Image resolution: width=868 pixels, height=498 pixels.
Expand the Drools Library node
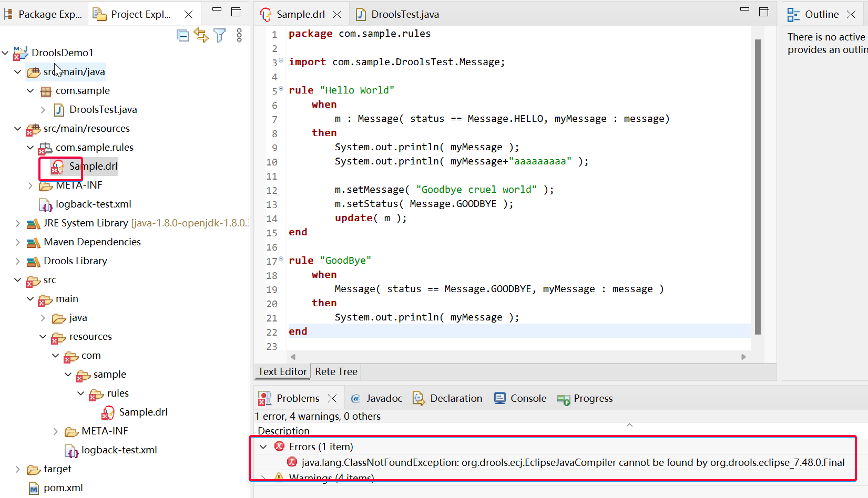pyautogui.click(x=18, y=261)
